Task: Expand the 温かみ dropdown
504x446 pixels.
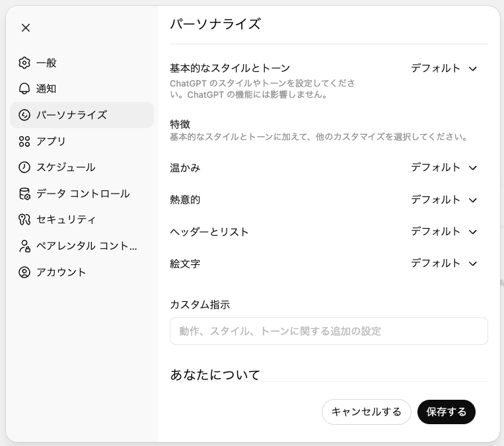Action: coord(443,167)
